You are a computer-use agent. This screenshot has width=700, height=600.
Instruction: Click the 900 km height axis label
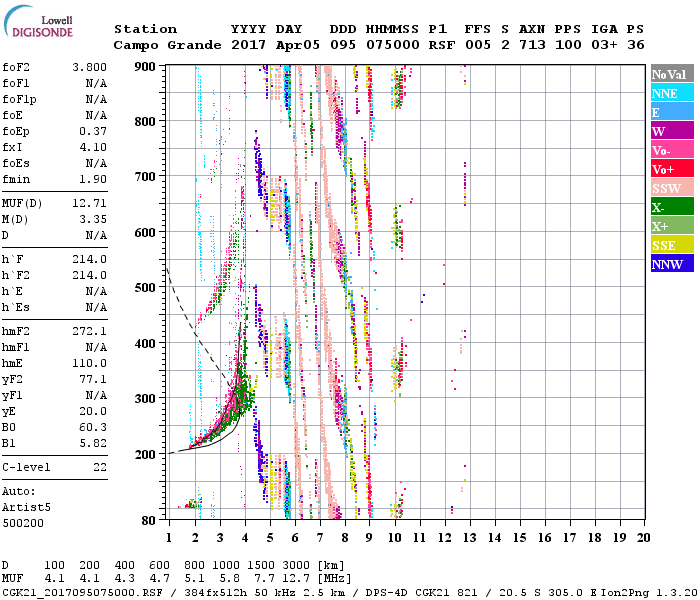pyautogui.click(x=147, y=66)
